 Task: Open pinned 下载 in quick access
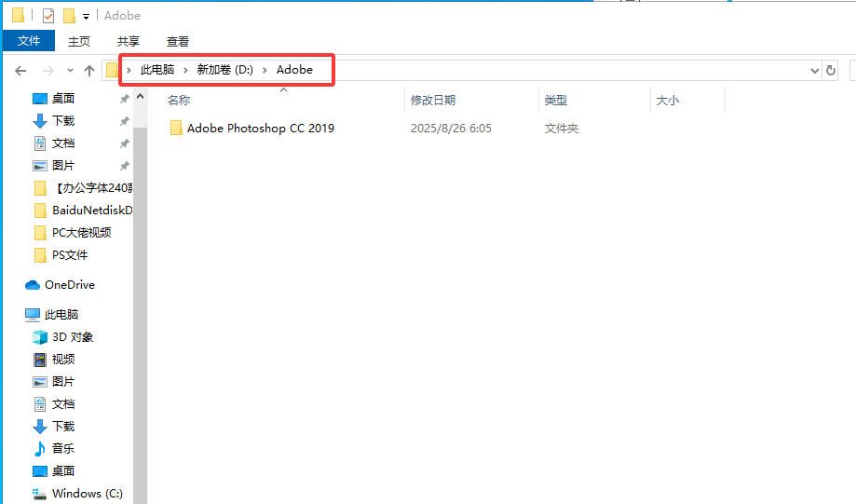click(63, 121)
